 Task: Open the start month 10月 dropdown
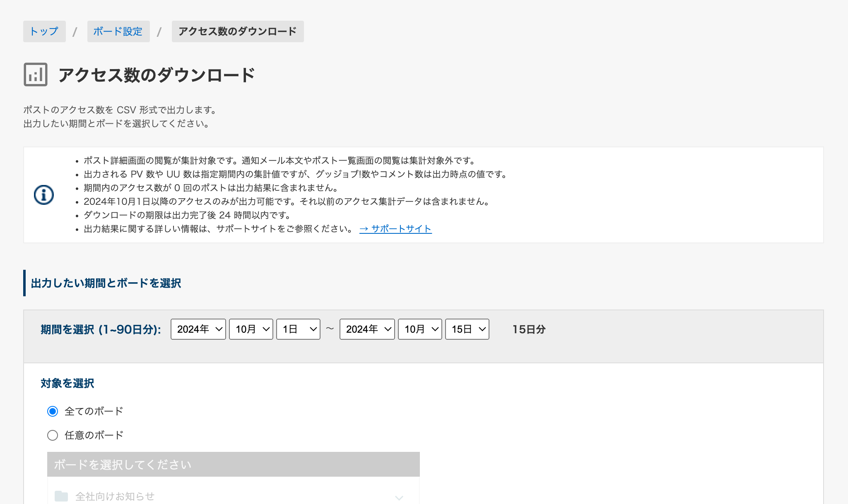pos(251,329)
